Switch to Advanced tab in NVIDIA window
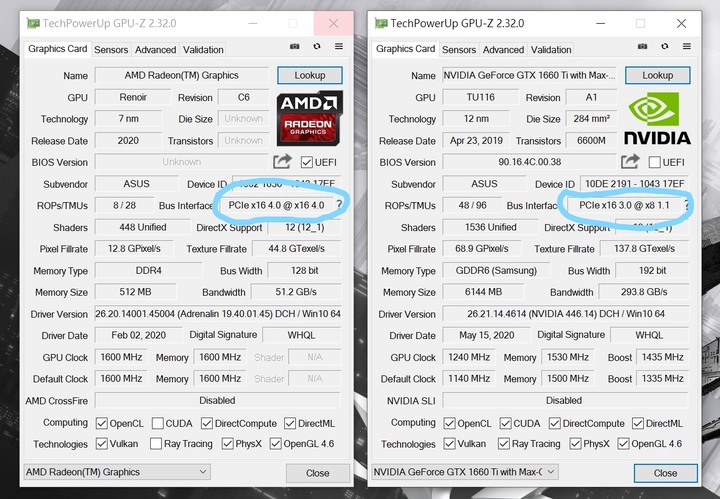 click(x=503, y=50)
